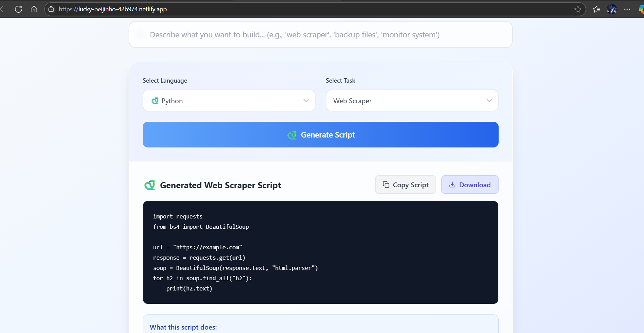Click the browser address bar URL
The image size is (644, 333).
(113, 9)
